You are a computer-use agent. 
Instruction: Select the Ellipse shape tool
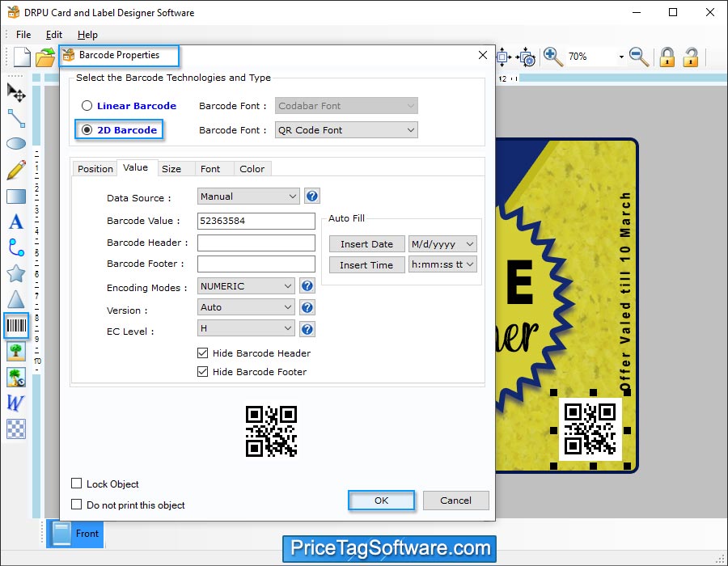pyautogui.click(x=16, y=143)
